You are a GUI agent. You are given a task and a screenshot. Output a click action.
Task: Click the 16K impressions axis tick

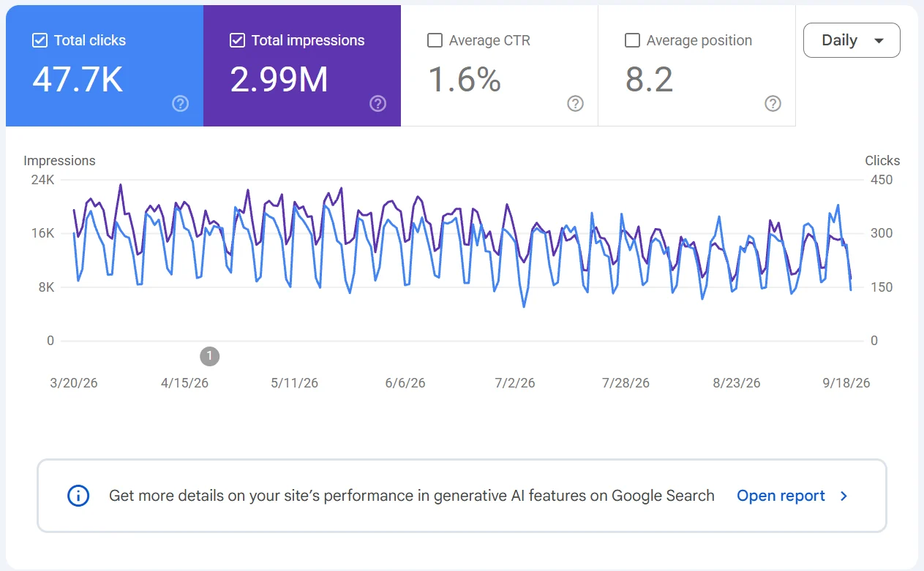tap(42, 233)
